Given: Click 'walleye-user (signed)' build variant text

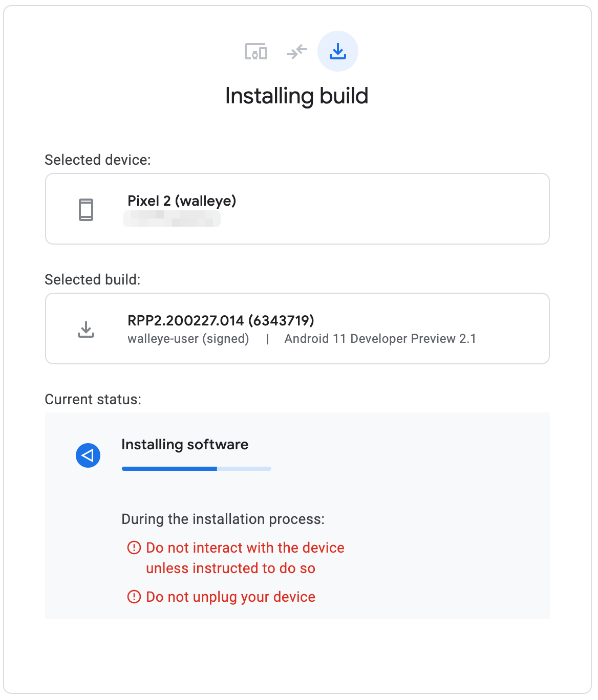Looking at the screenshot, I should click(x=189, y=338).
